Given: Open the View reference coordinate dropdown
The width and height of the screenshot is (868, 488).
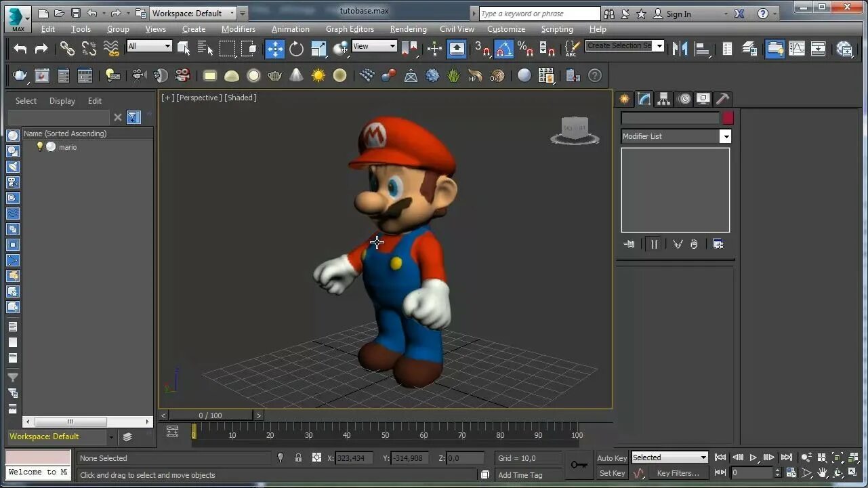Looking at the screenshot, I should click(374, 46).
